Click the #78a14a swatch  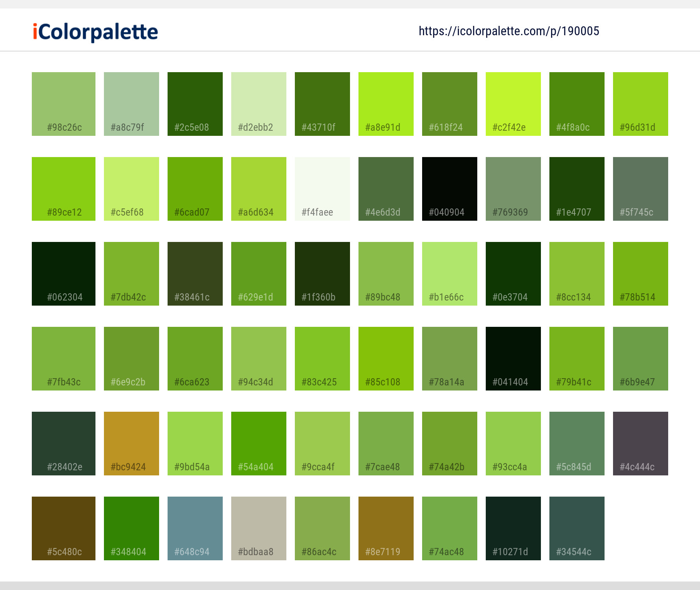(450, 359)
